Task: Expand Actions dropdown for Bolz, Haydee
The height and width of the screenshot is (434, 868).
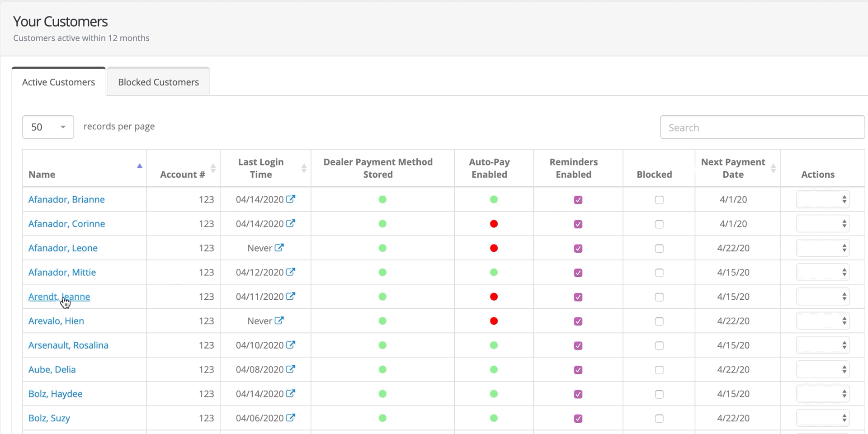Action: pyautogui.click(x=822, y=394)
